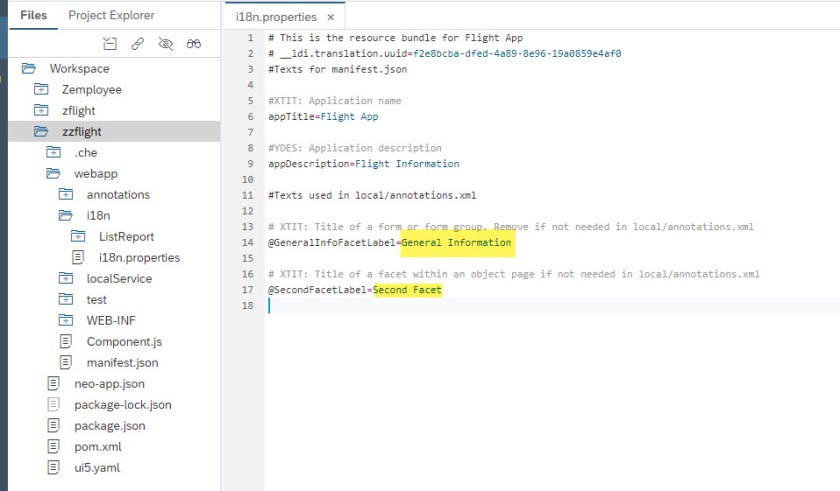This screenshot has height=491, width=840.
Task: Switch to the Project Explorer tab
Action: 111,15
